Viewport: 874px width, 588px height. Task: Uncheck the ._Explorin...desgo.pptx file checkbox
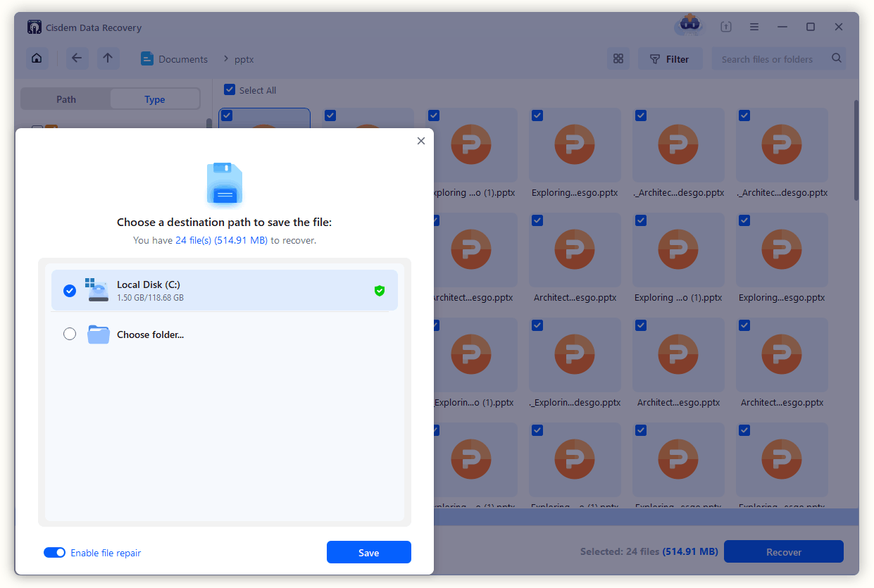coord(537,325)
